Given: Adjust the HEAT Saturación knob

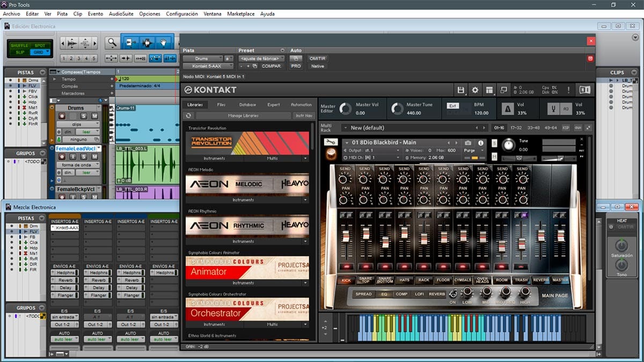Looking at the screenshot, I should click(x=621, y=246).
